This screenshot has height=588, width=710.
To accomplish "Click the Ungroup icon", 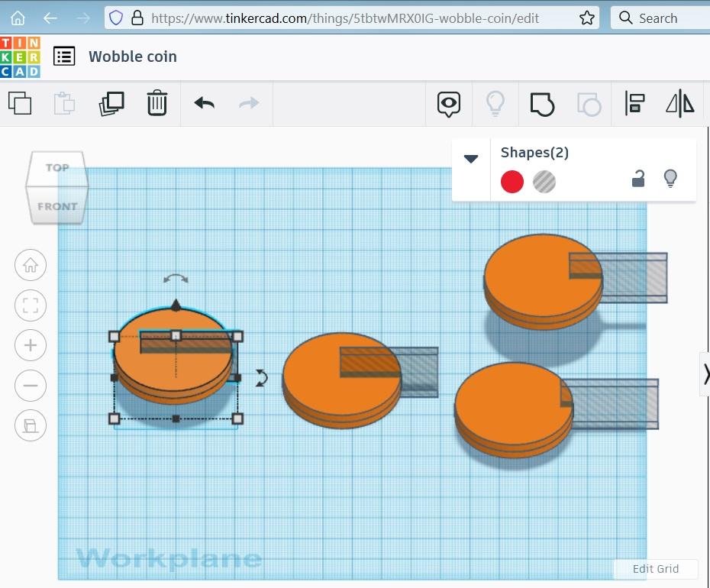I will pyautogui.click(x=589, y=104).
